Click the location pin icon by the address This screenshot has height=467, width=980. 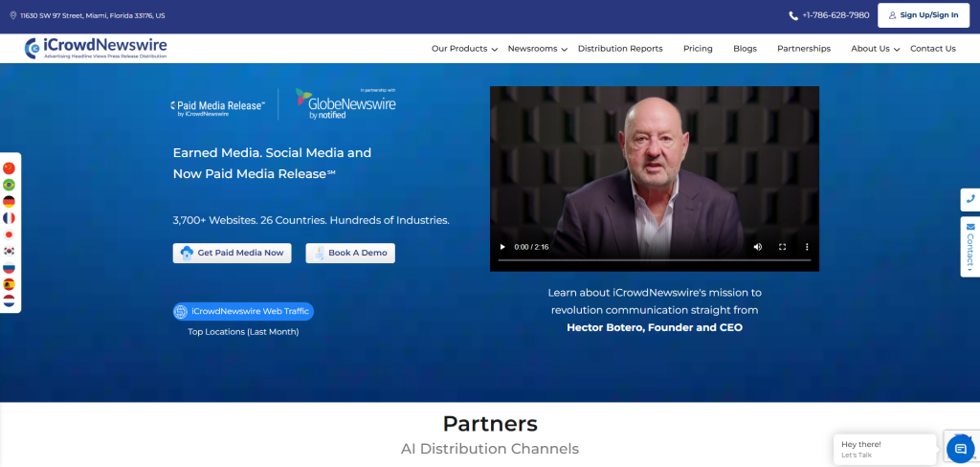coord(13,15)
